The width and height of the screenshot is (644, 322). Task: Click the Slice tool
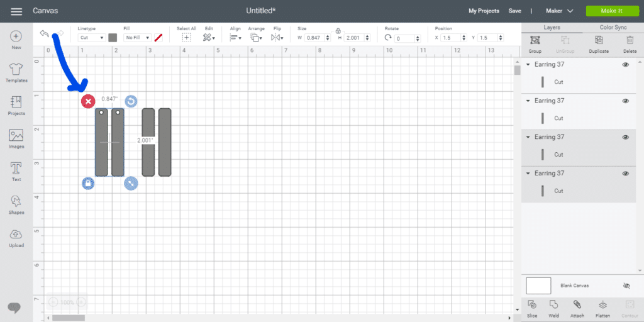point(531,308)
